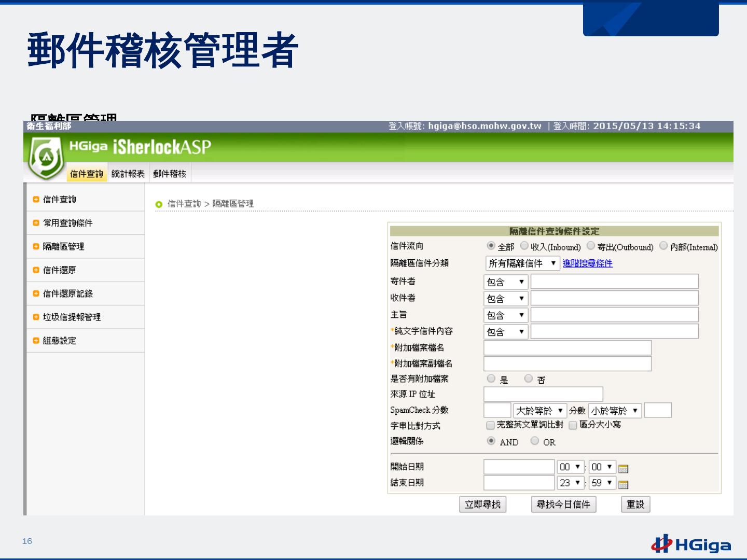The height and width of the screenshot is (560, 747).
Task: Click 立即尋找 search button
Action: pyautogui.click(x=483, y=505)
